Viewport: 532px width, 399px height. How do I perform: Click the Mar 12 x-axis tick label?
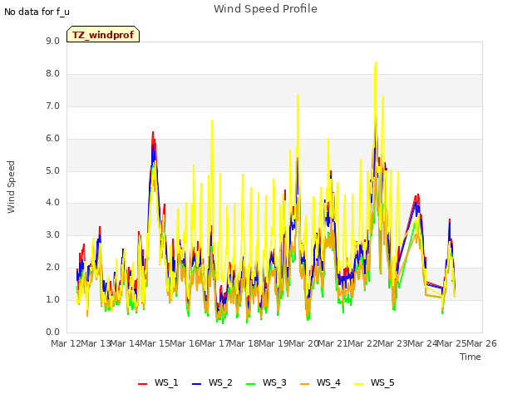tap(66, 343)
